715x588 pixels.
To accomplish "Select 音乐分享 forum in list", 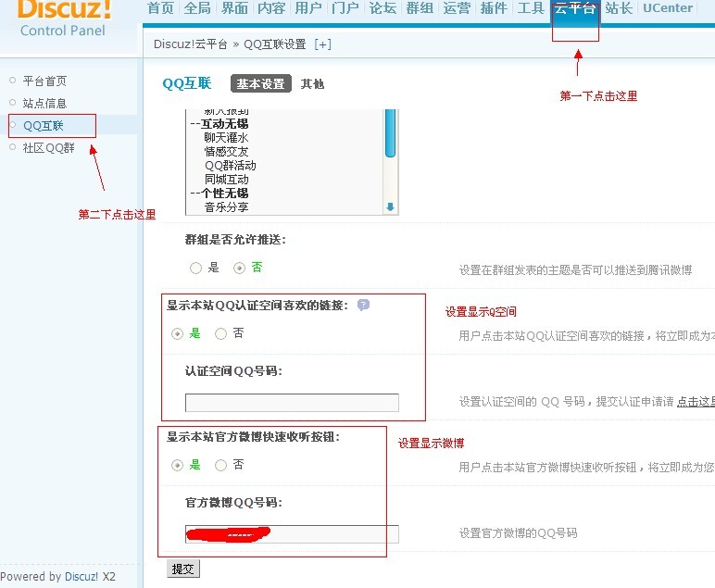I will pyautogui.click(x=226, y=207).
